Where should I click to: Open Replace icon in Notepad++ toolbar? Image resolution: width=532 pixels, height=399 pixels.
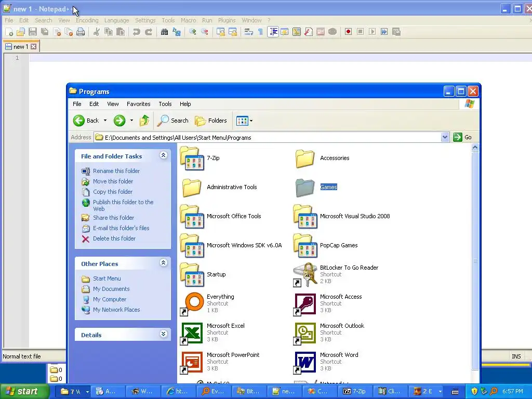click(177, 32)
